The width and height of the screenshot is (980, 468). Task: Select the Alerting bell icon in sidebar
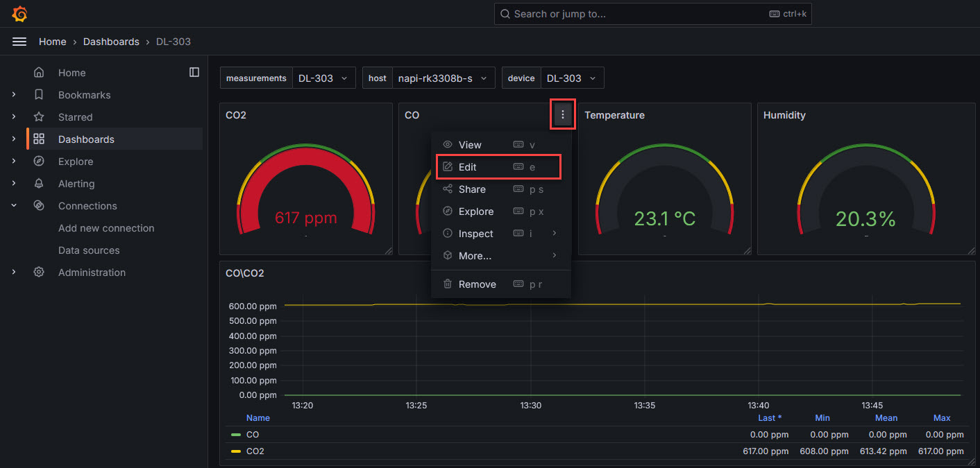coord(39,183)
